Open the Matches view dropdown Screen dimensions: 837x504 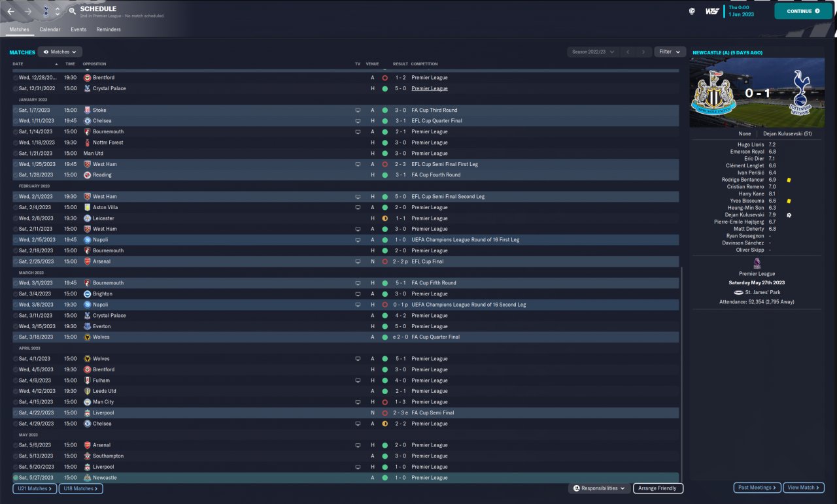click(60, 52)
